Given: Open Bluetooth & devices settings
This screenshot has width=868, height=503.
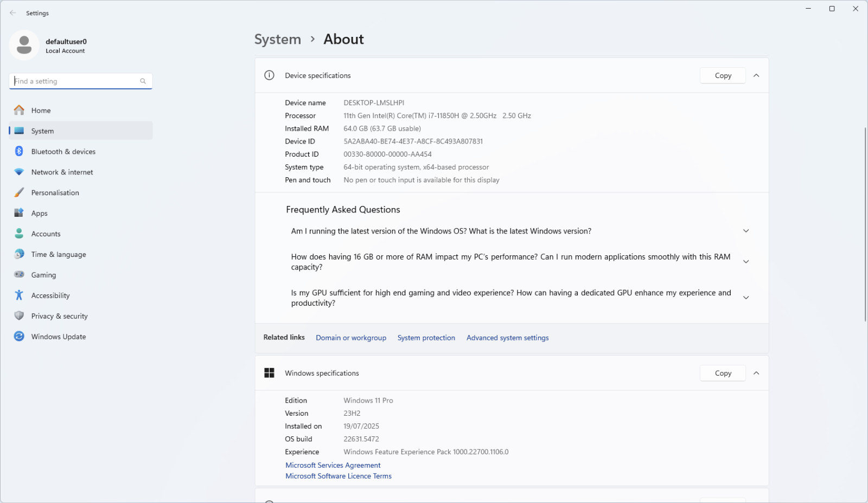Looking at the screenshot, I should coord(81,151).
